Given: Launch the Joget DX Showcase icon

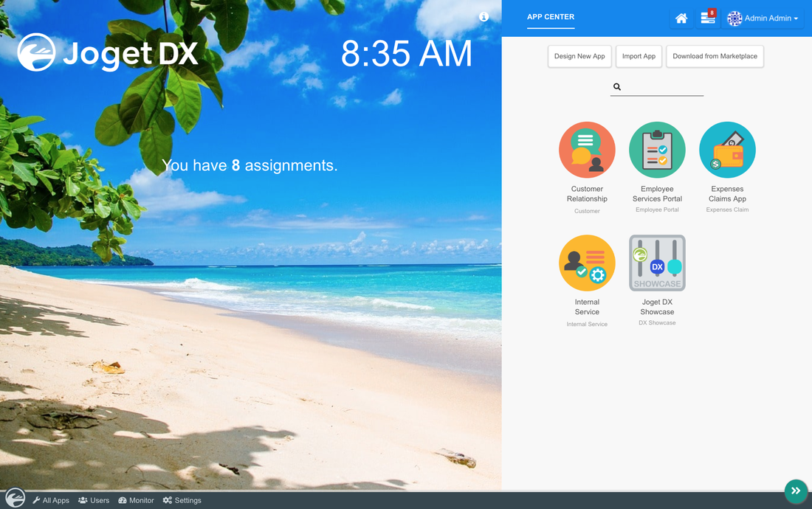Looking at the screenshot, I should [x=657, y=263].
